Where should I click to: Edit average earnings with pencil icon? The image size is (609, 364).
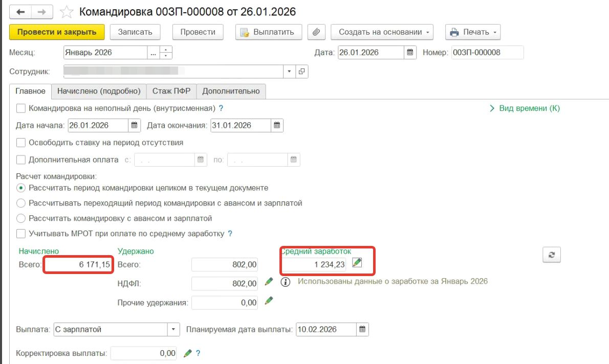tap(357, 263)
